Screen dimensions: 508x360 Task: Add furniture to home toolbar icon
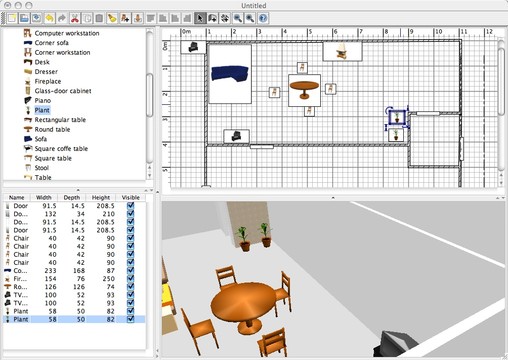click(125, 18)
